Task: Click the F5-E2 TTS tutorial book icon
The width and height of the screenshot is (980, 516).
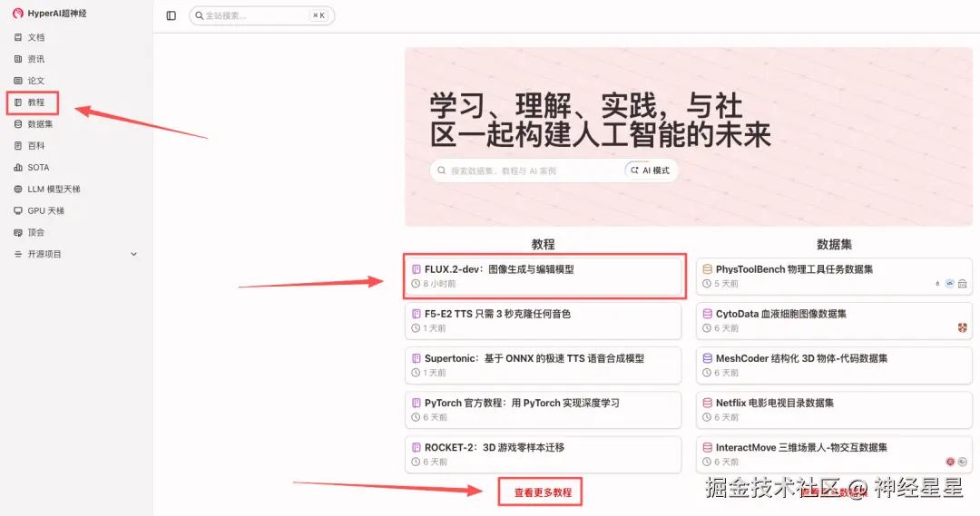Action: 416,314
